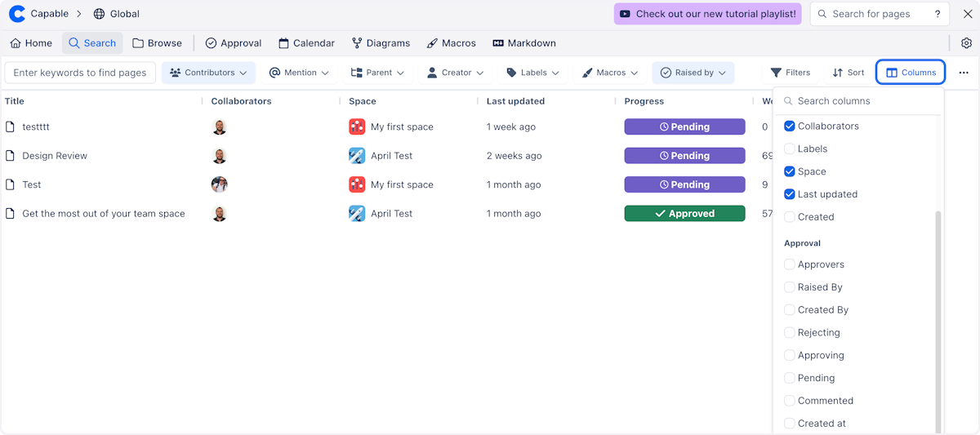Uncheck the Collaborators column checkbox
This screenshot has height=435, width=980.
tap(790, 127)
